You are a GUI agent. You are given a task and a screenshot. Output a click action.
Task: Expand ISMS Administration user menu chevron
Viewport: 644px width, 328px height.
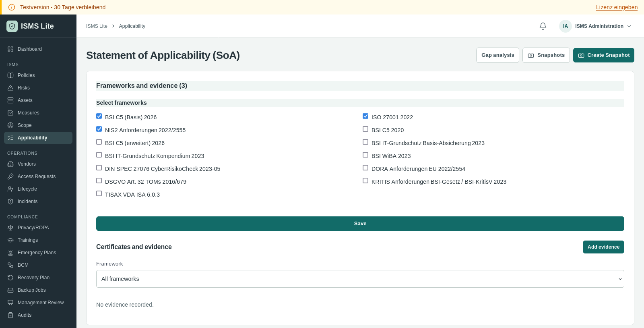629,26
